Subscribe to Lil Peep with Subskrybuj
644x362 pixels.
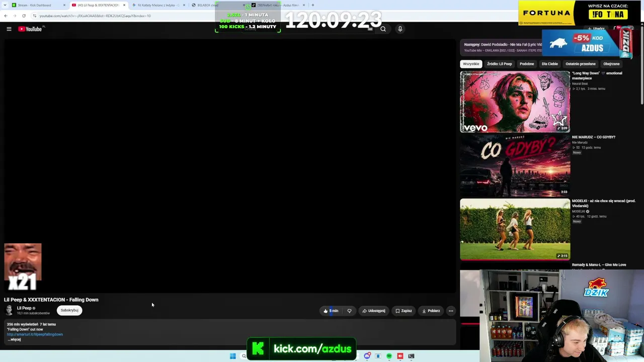pyautogui.click(x=69, y=310)
